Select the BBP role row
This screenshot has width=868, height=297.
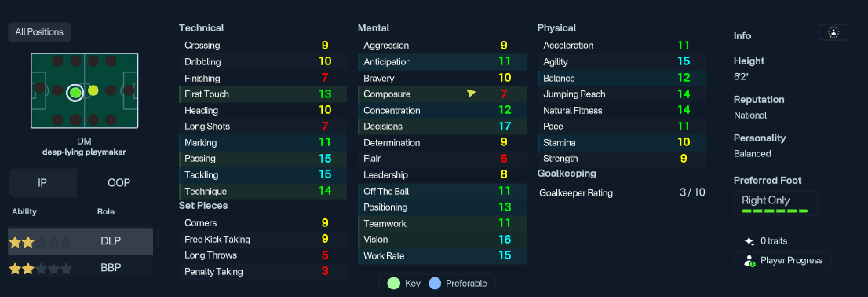click(80, 268)
